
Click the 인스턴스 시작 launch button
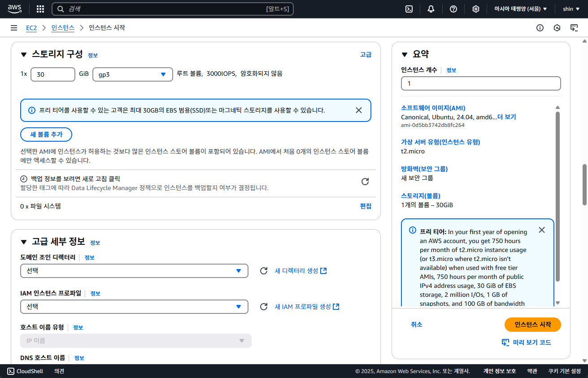532,325
